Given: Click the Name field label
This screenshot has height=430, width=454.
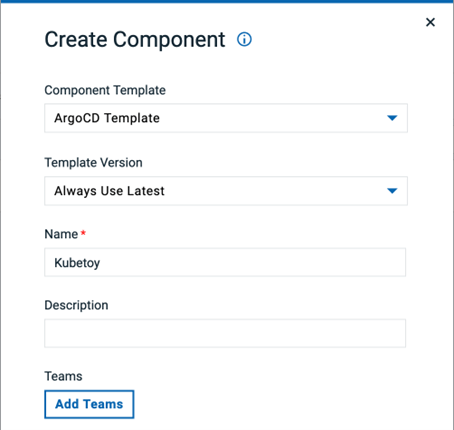Looking at the screenshot, I should (61, 234).
